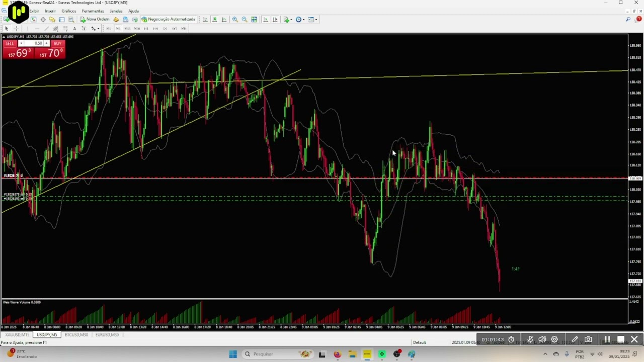This screenshot has height=362, width=644.
Task: Open the Ferramentas menu
Action: pos(93,11)
